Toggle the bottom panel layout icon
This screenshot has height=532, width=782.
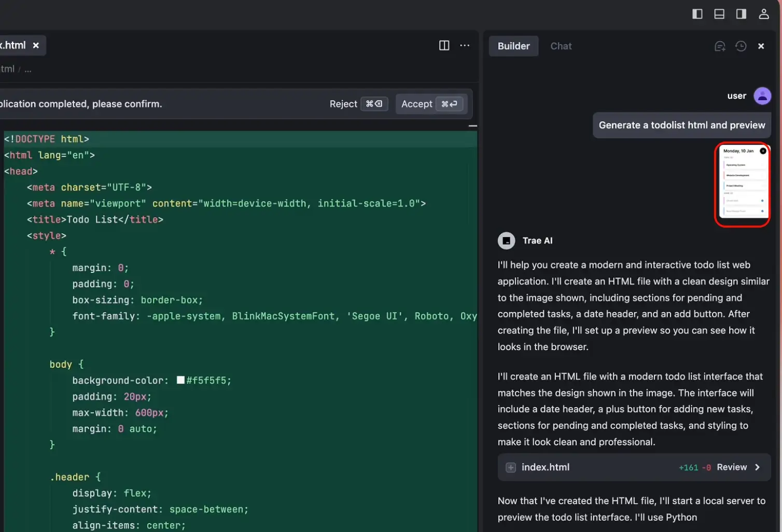719,14
